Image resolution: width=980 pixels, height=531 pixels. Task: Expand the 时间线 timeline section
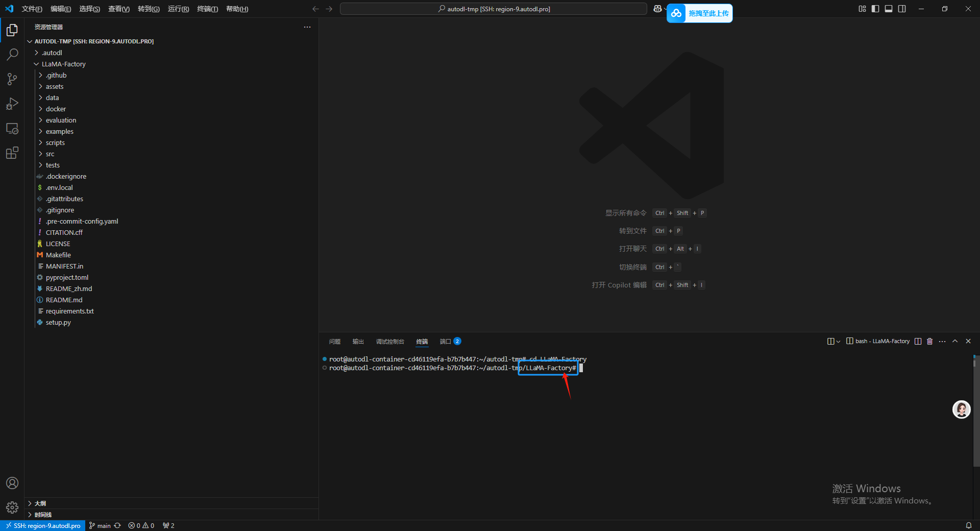pos(171,515)
